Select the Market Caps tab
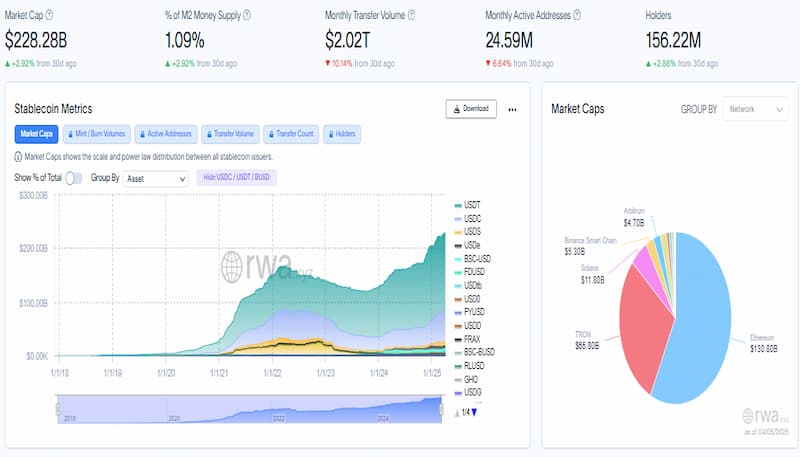 coord(36,134)
